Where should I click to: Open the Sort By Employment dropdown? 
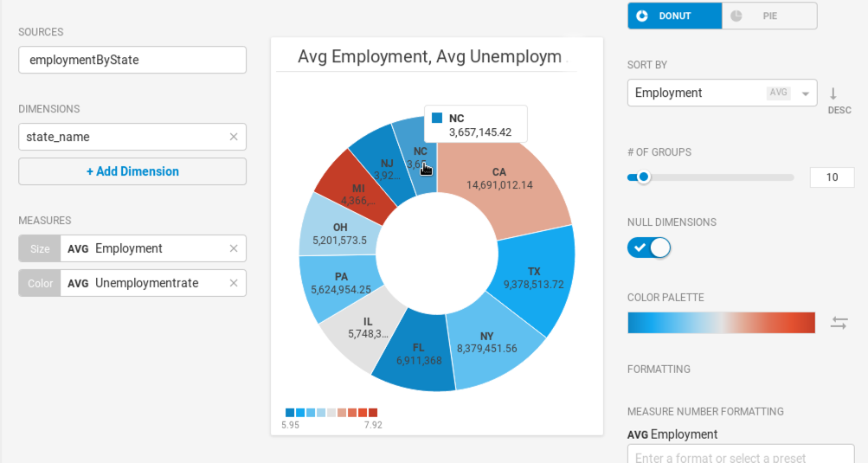(x=722, y=93)
